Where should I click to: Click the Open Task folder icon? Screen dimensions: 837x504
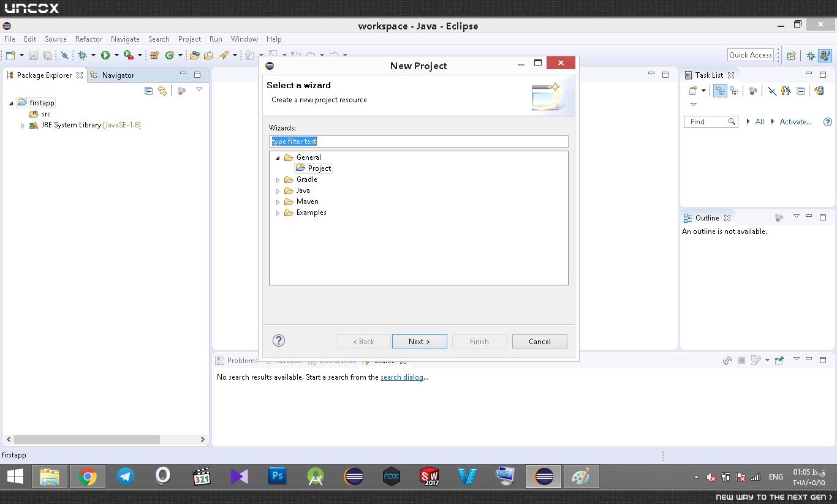pos(208,55)
